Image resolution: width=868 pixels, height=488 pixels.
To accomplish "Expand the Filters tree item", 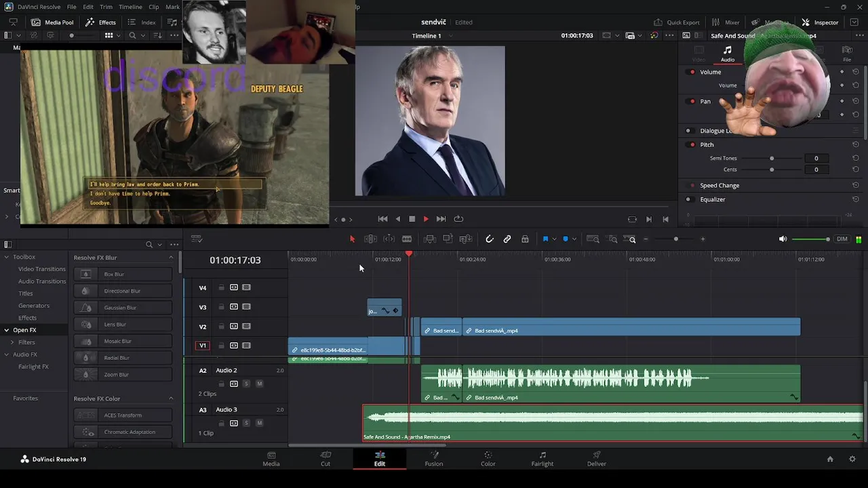I will point(12,342).
